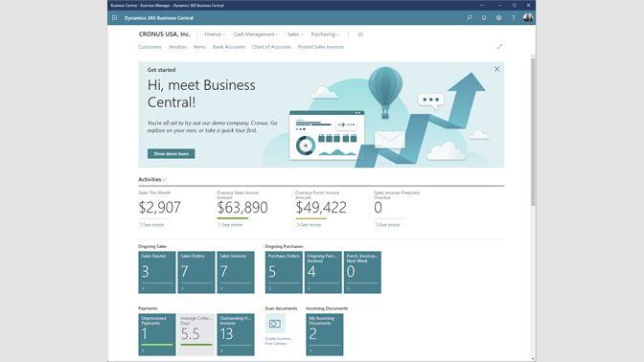The width and height of the screenshot is (644, 362).
Task: Open the Ongoing Purch. Invoices tile
Action: (x=323, y=273)
